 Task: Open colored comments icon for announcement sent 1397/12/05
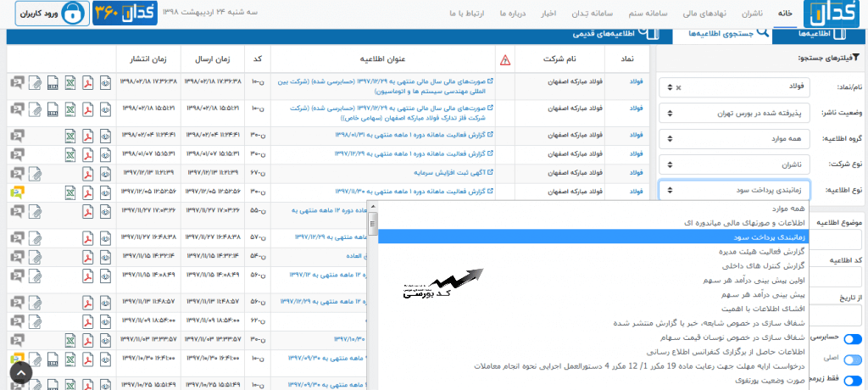coord(17,192)
